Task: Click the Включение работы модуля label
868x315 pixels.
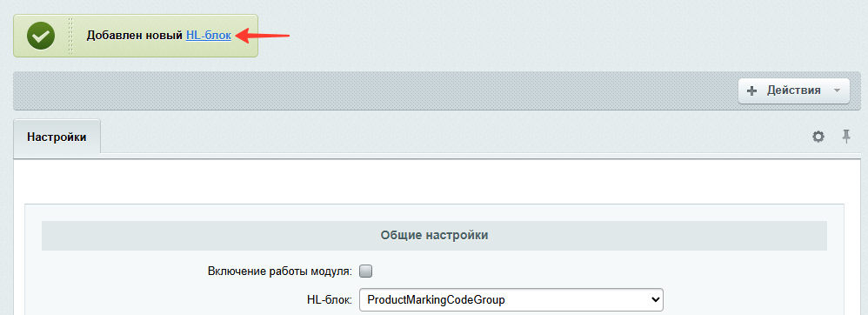Action: tap(280, 271)
